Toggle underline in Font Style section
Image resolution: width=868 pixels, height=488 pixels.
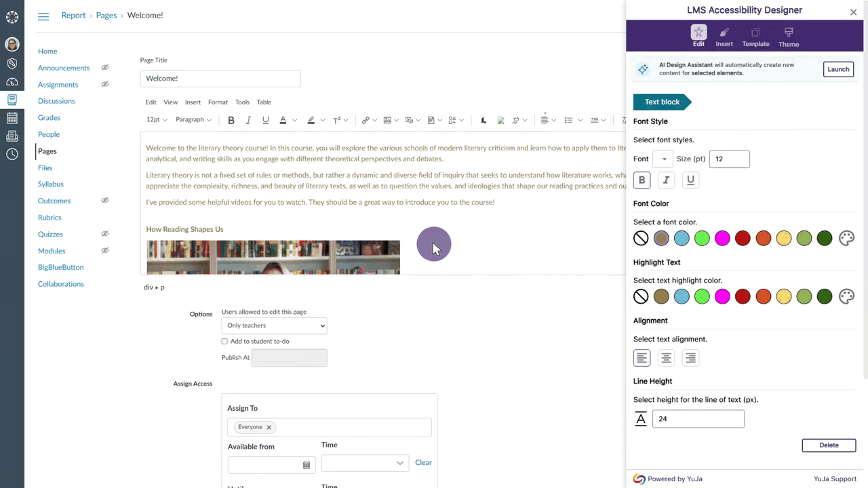pos(690,180)
